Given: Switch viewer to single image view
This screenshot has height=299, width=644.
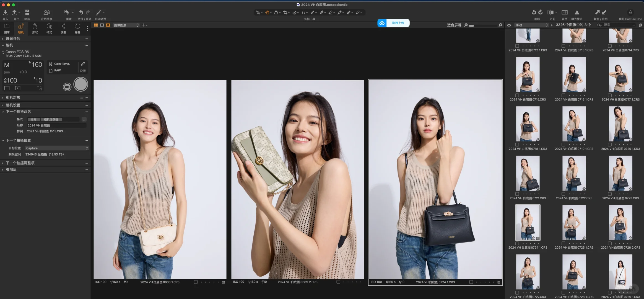Looking at the screenshot, I should pos(102,25).
